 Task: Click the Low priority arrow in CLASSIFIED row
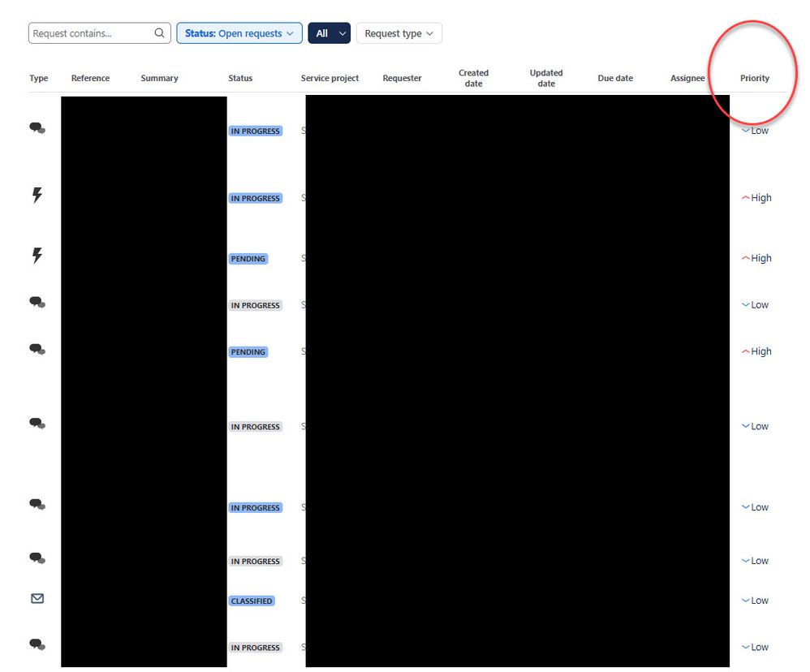(745, 601)
